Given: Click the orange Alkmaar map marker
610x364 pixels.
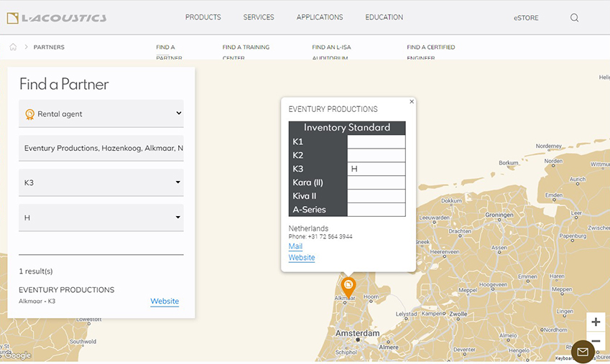Looking at the screenshot, I should [348, 286].
